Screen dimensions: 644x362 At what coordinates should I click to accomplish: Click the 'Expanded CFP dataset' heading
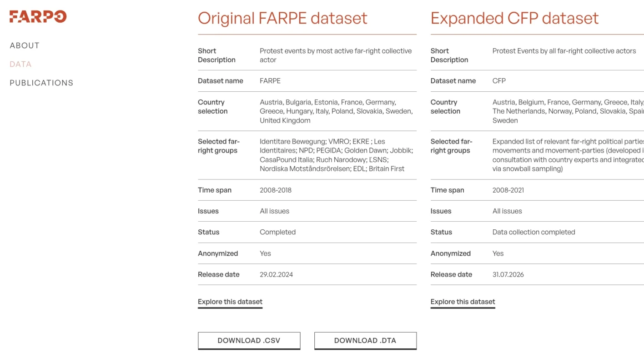[514, 18]
